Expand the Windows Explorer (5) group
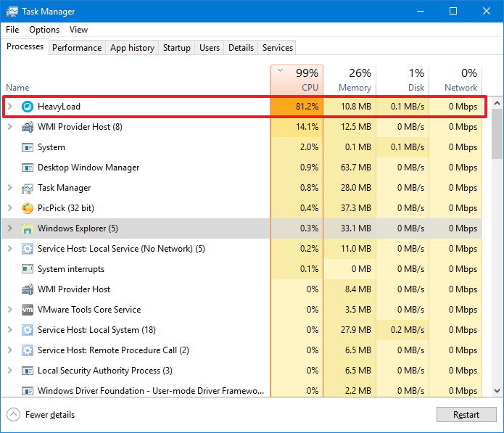 [10, 228]
